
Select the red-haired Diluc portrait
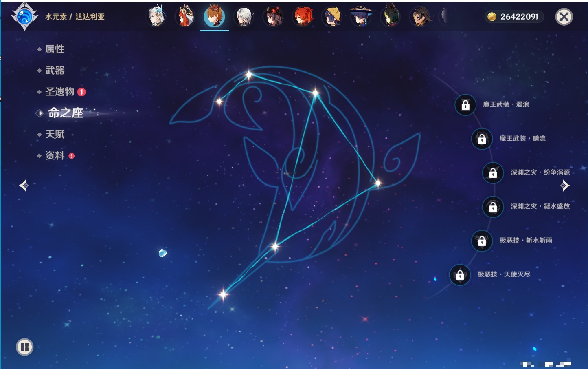coord(303,17)
